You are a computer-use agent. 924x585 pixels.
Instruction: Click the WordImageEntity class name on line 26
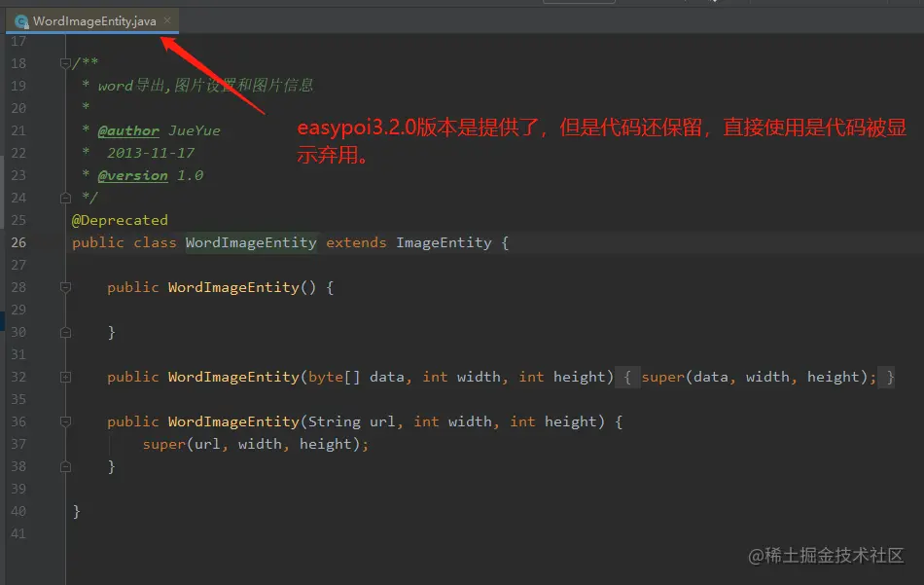(x=251, y=242)
